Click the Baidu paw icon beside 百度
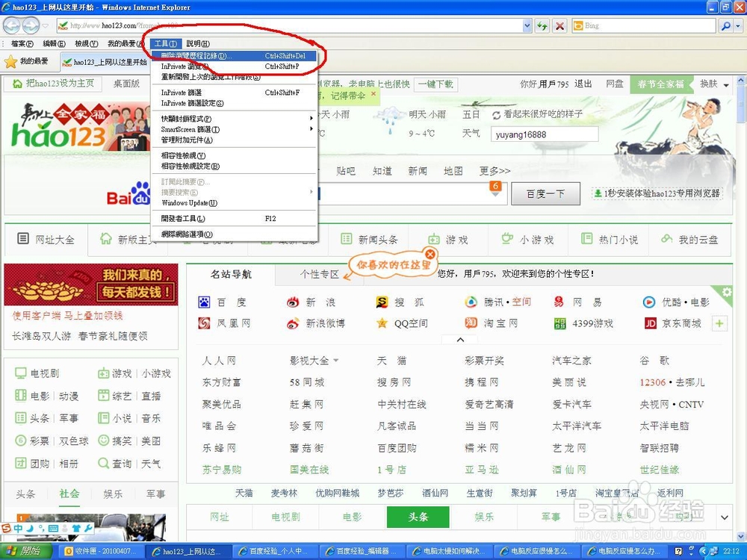 click(204, 302)
